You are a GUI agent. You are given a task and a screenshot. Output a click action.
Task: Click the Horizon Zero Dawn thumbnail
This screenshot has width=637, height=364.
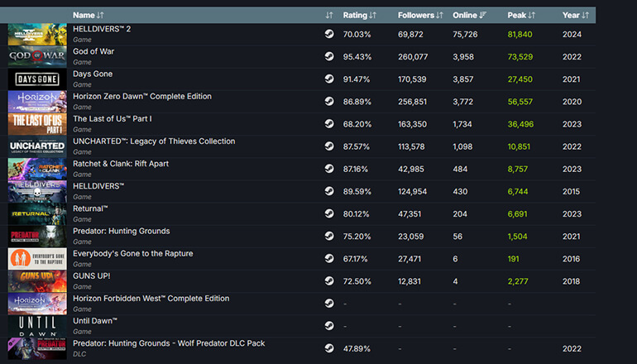point(37,102)
